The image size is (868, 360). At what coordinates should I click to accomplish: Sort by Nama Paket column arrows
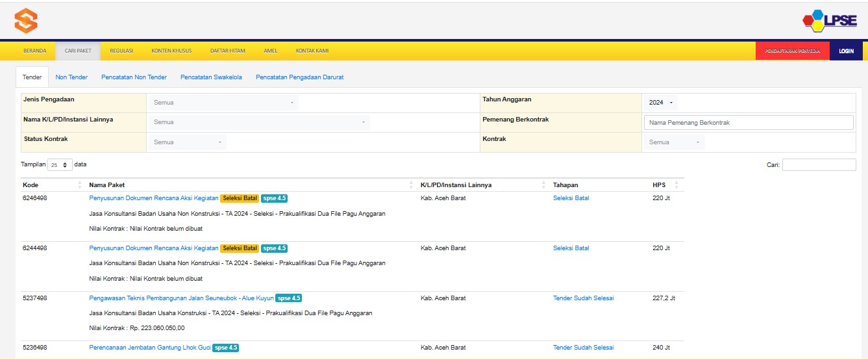tap(411, 185)
